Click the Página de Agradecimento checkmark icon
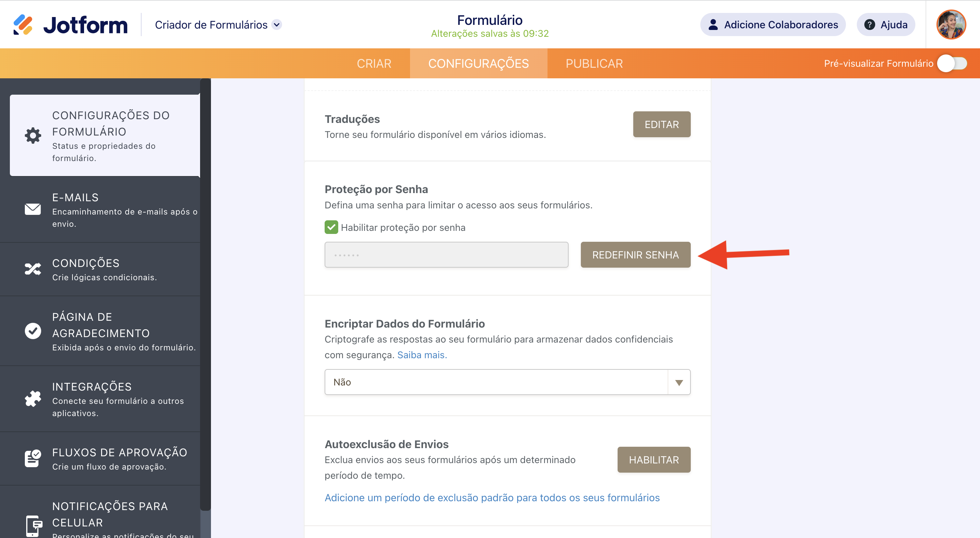 [x=33, y=331]
